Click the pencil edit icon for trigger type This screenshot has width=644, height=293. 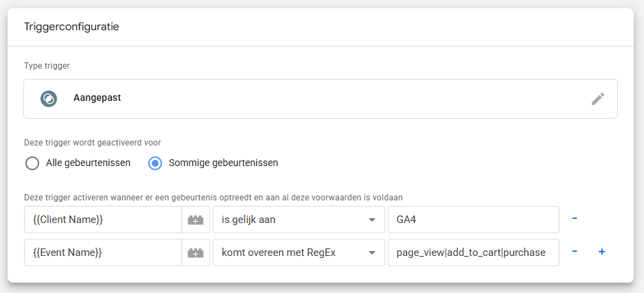pos(597,99)
